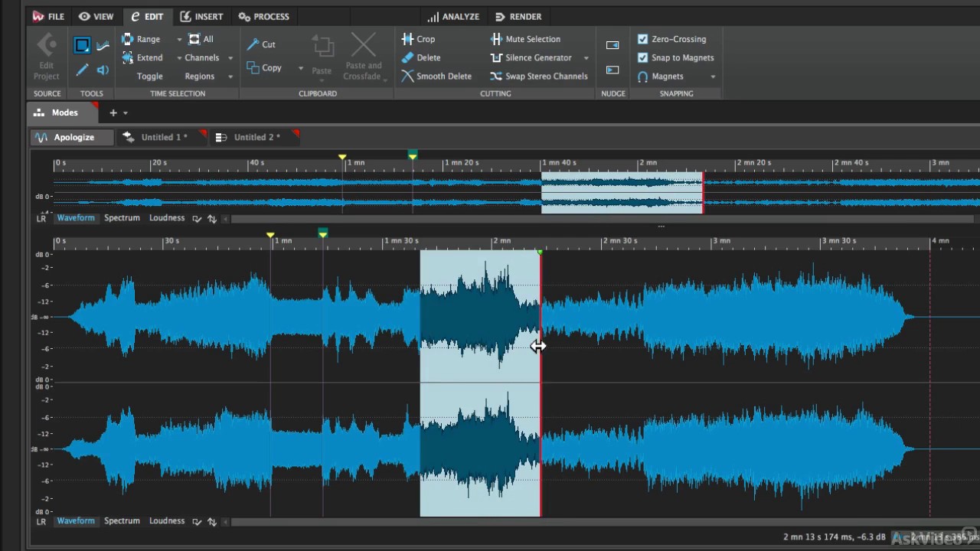This screenshot has width=980, height=551.
Task: Click yellow marker near 1 mn in overview
Action: click(342, 157)
